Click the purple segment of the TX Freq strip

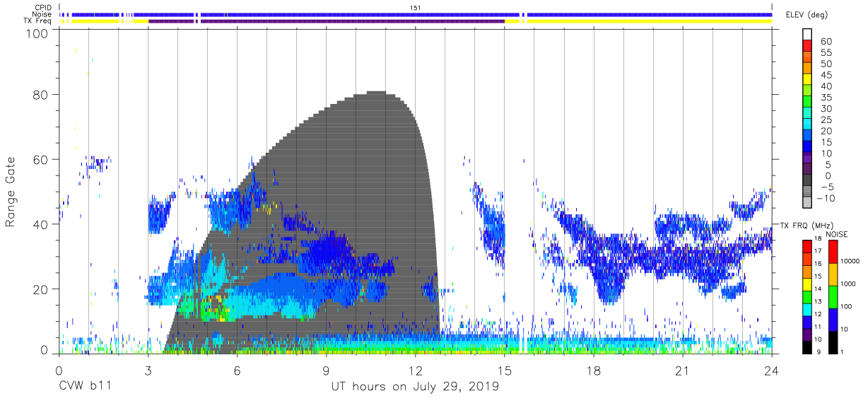[327, 21]
